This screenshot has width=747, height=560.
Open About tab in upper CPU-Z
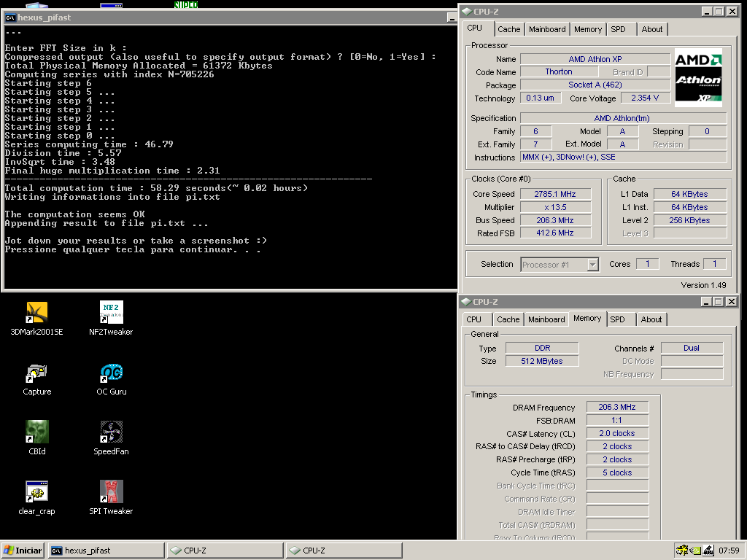[x=651, y=29]
